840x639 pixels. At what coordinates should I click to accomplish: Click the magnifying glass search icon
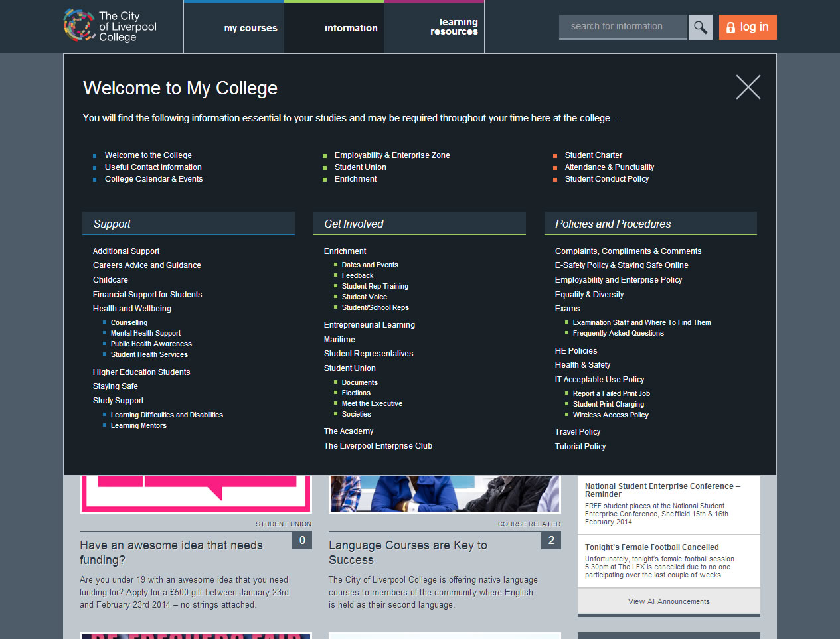click(700, 27)
